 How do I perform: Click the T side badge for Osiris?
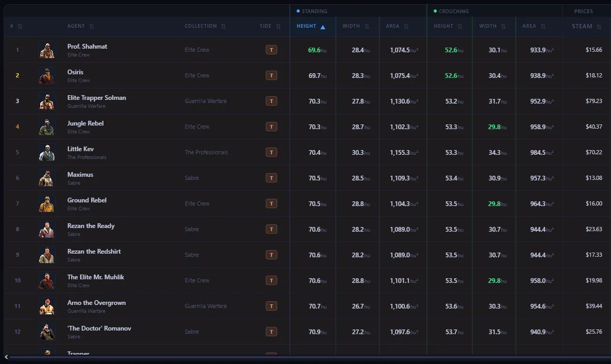pos(271,75)
